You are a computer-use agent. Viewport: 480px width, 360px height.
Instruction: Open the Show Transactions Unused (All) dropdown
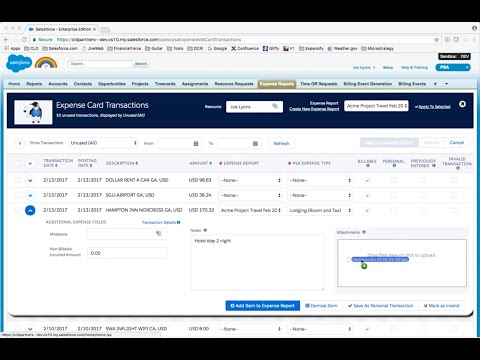[103, 143]
